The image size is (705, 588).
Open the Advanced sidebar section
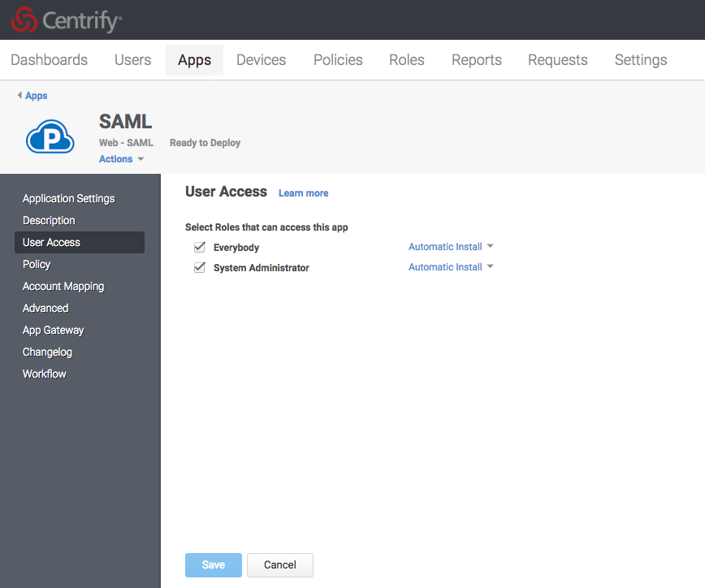[x=45, y=308]
